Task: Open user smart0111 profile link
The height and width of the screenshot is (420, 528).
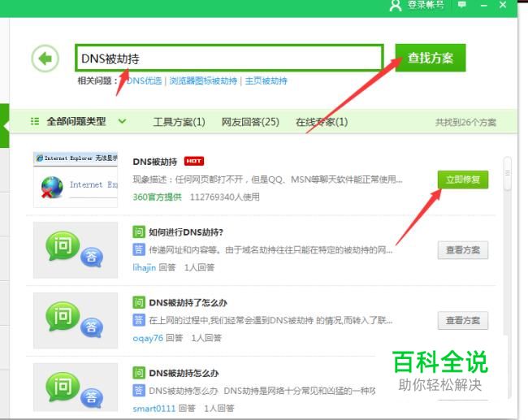Action: (154, 409)
